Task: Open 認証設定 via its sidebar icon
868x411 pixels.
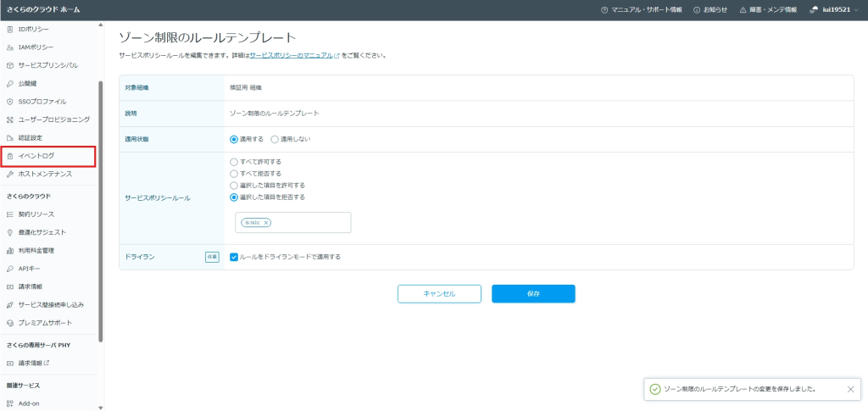Action: point(10,138)
